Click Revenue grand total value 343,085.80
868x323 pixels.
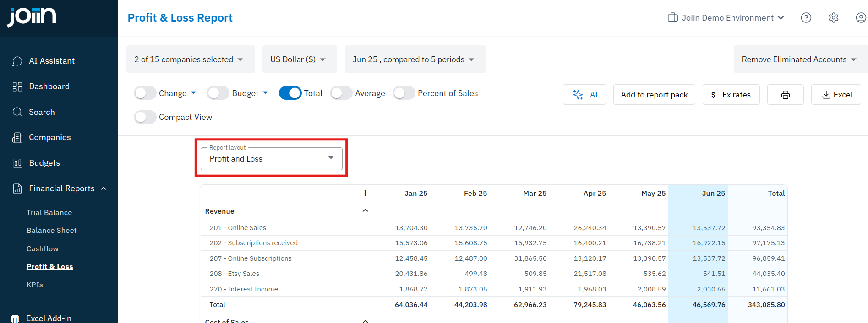pos(766,305)
